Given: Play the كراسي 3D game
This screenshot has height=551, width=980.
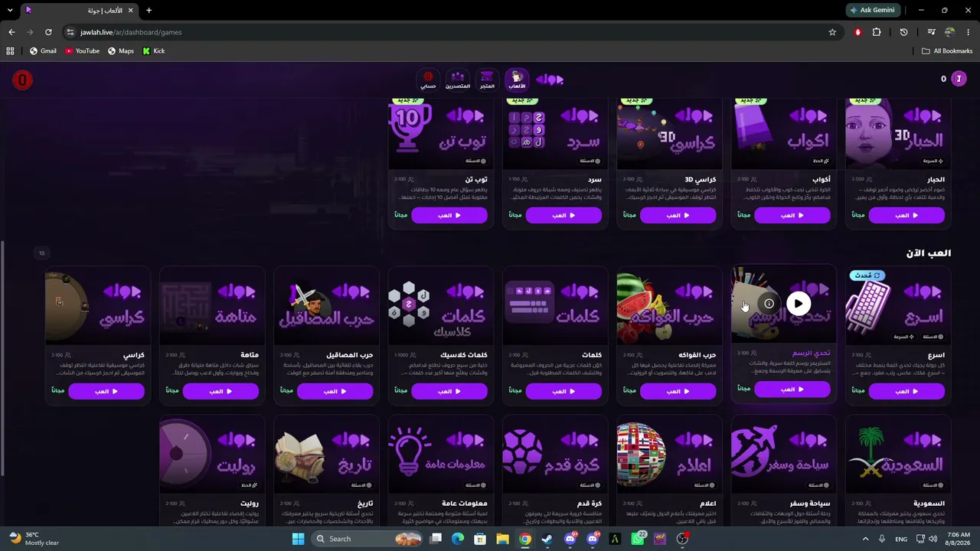Looking at the screenshot, I should coord(678,216).
